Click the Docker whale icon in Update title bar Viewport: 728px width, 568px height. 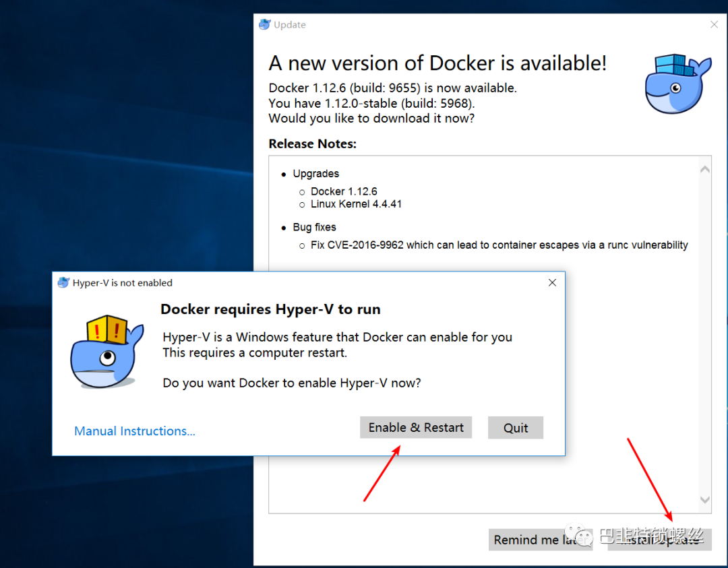point(265,25)
